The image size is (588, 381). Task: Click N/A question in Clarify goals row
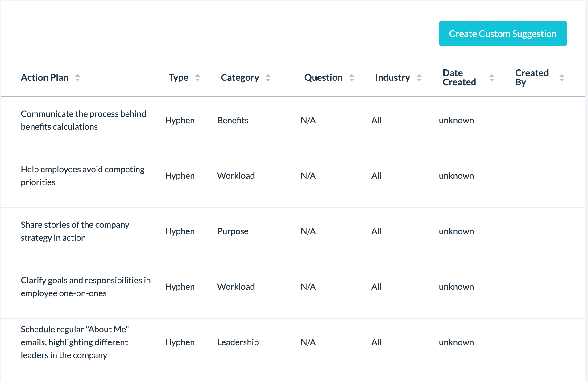308,287
